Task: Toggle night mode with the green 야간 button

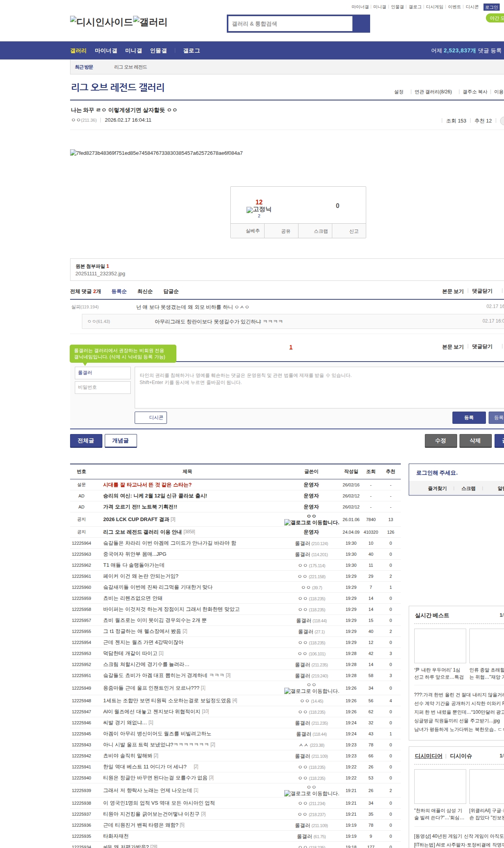Action: (x=495, y=18)
